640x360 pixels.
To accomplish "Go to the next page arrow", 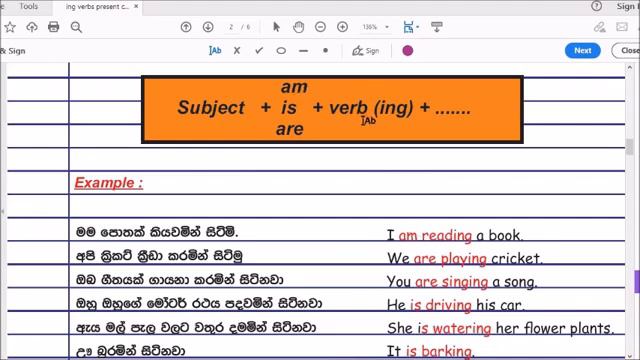I will pos(208,27).
